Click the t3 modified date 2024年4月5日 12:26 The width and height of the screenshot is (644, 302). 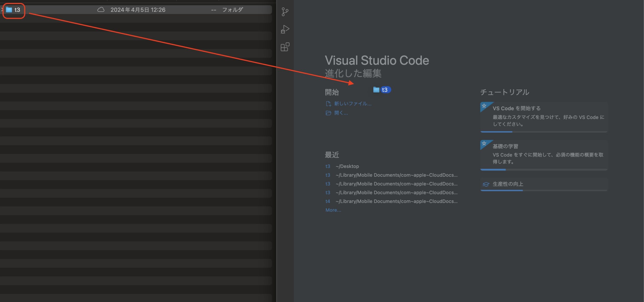(x=138, y=10)
